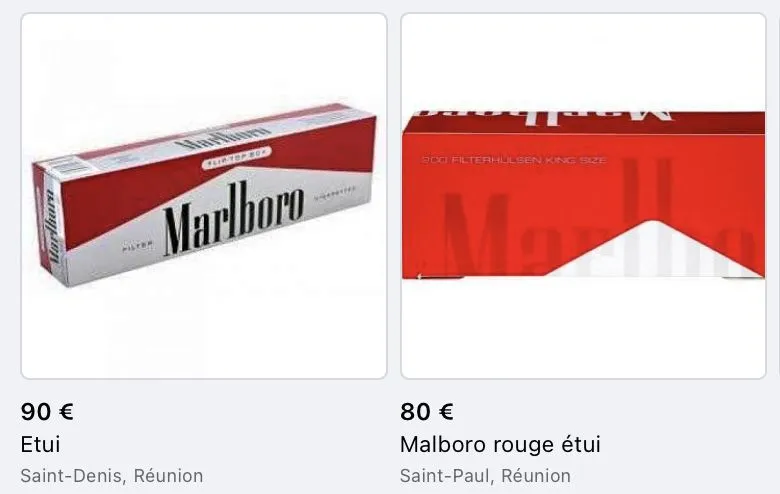Open the partially visible third listing card
Viewport: 780px width, 494px height.
tap(779, 196)
